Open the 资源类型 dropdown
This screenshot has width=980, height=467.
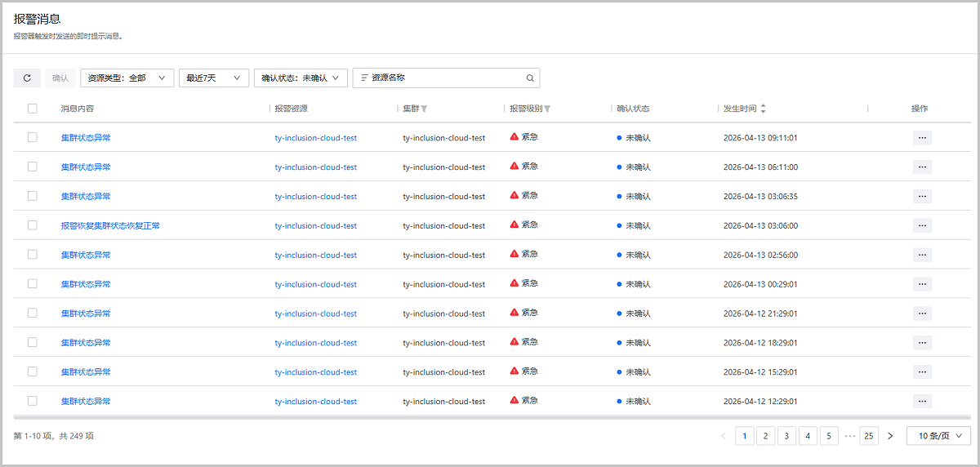click(127, 78)
